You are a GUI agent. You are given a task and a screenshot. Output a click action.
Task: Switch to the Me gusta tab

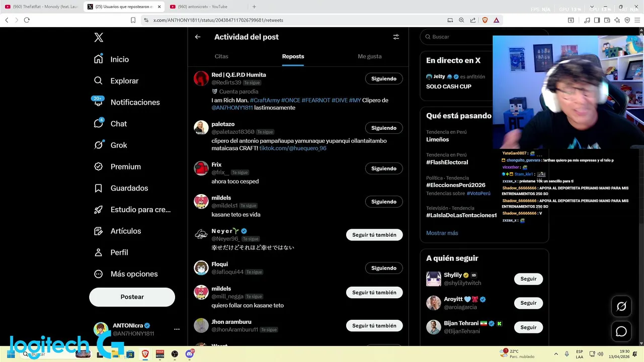370,56
